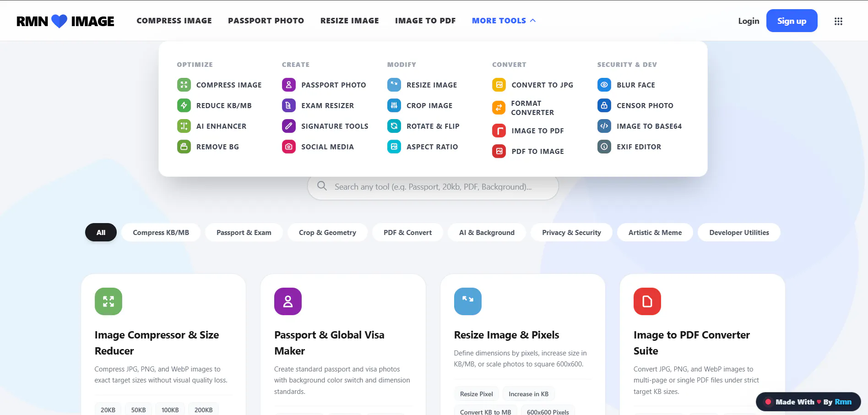Image resolution: width=868 pixels, height=415 pixels.
Task: Click the Blur Face eye icon
Action: coord(604,85)
